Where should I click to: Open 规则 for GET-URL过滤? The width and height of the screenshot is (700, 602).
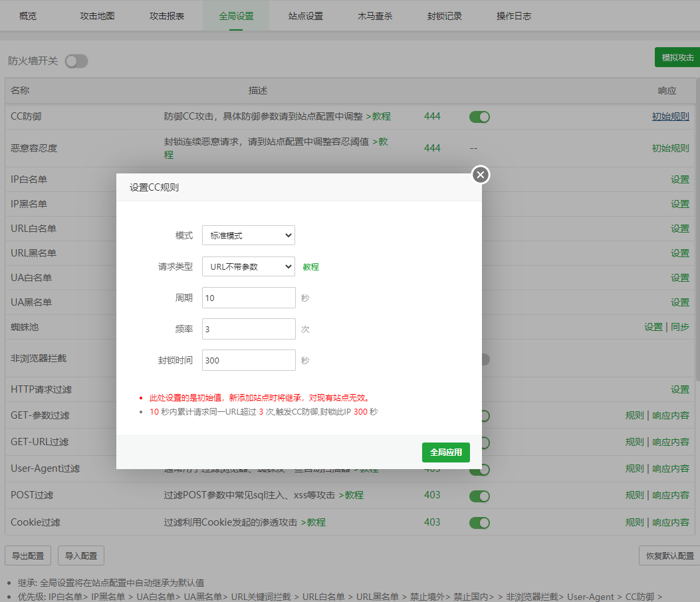click(x=634, y=442)
